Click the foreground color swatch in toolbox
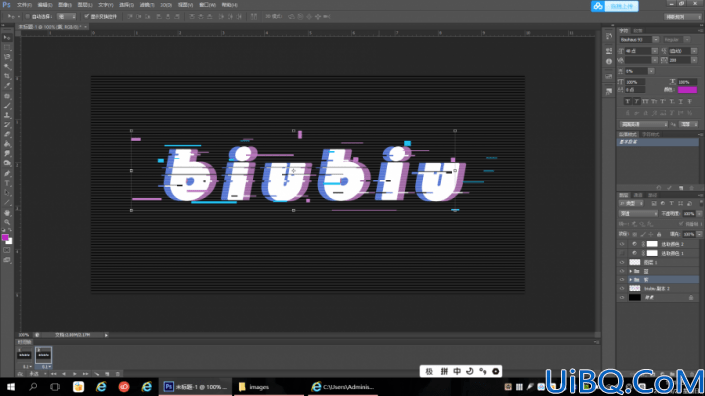The height and width of the screenshot is (396, 705). pos(5,237)
